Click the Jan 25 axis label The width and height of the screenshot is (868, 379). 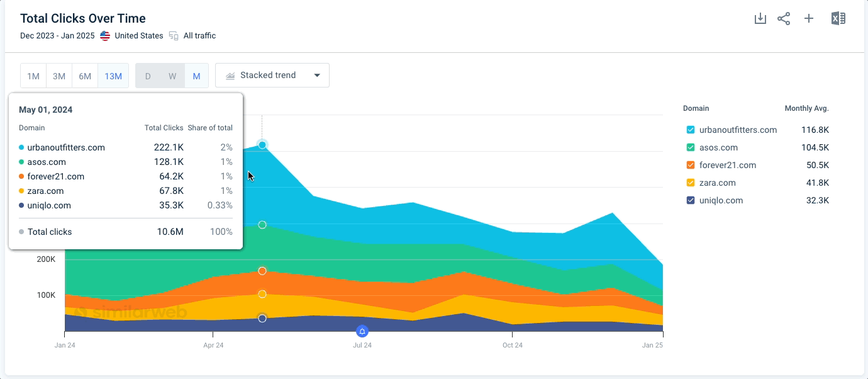click(652, 345)
